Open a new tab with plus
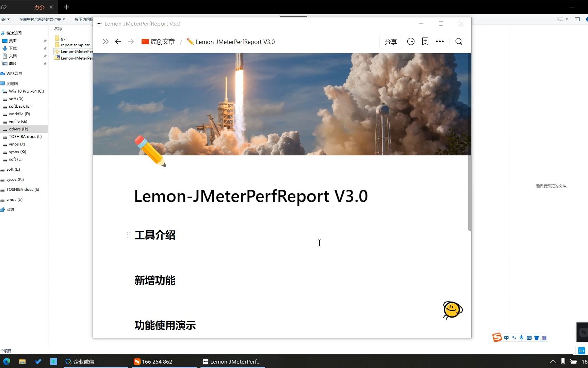Screen dimensions: 588x368 (x=66, y=7)
